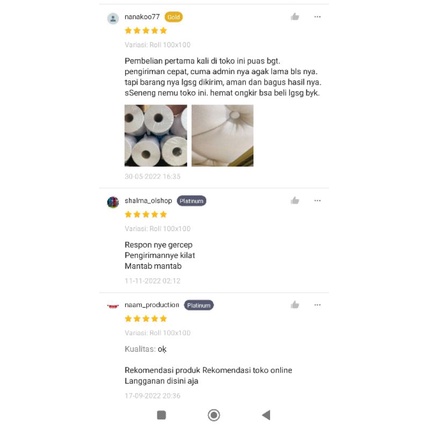Image resolution: width=429 pixels, height=429 pixels.
Task: Like nanakoo77's review with thumbs up
Action: pos(295,17)
